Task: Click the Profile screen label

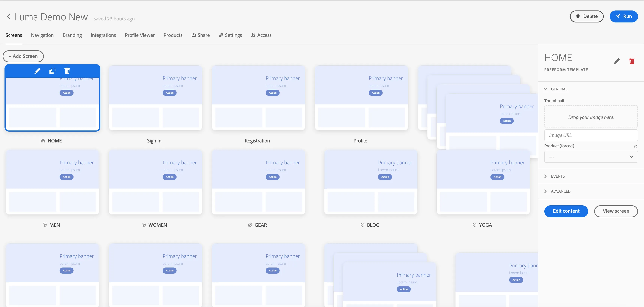Action: [x=360, y=141]
